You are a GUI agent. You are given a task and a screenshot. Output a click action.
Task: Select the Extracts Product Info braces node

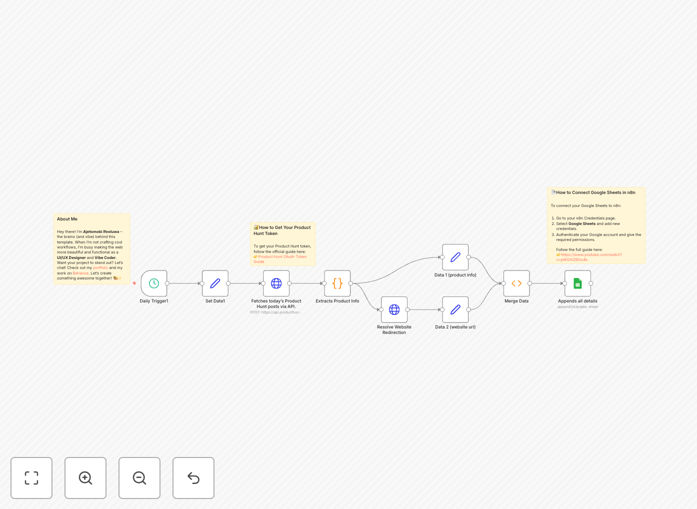pos(337,283)
